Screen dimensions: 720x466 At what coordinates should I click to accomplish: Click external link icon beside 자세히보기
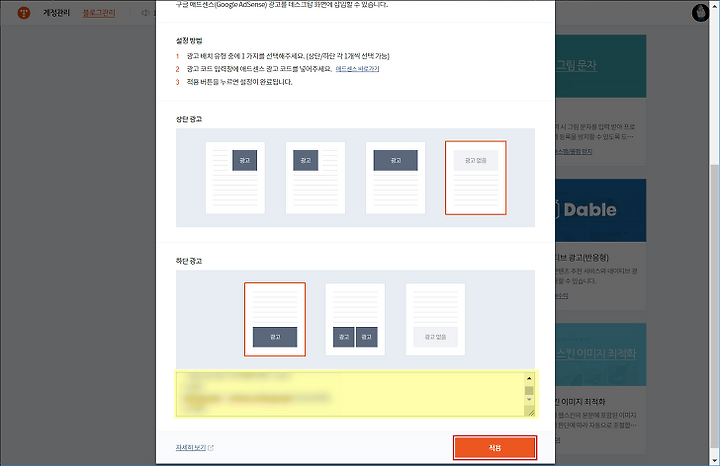click(211, 448)
